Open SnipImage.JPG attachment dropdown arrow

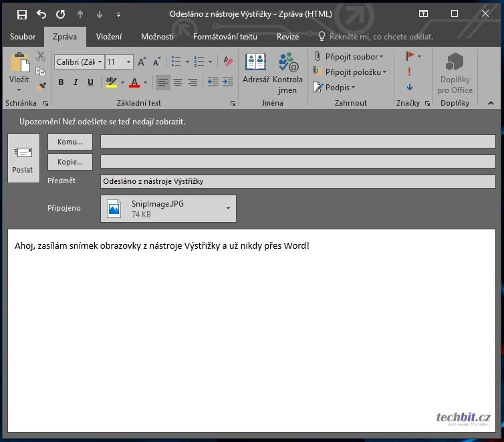point(228,209)
